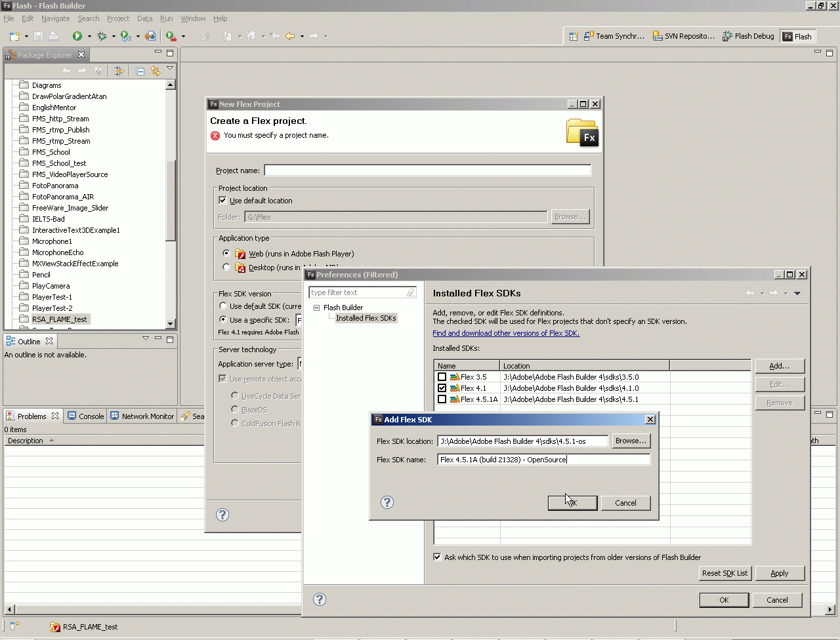The image size is (840, 640).
Task: Click the Export Release Build icon
Action: (150, 36)
